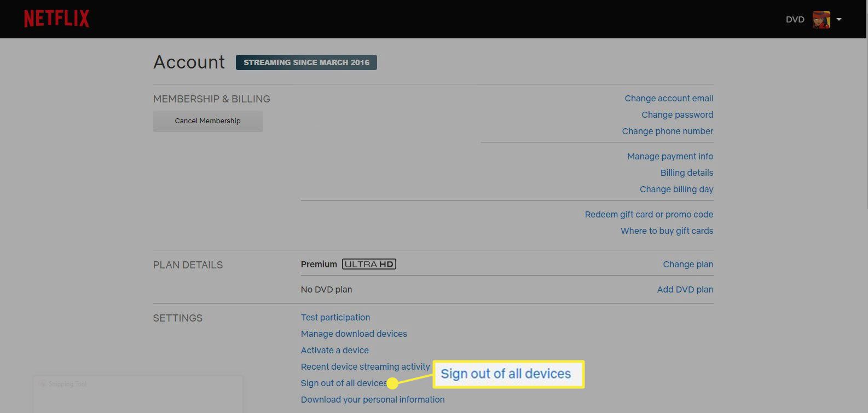Select the 'Premium' plan text
Image resolution: width=868 pixels, height=413 pixels.
click(x=319, y=265)
